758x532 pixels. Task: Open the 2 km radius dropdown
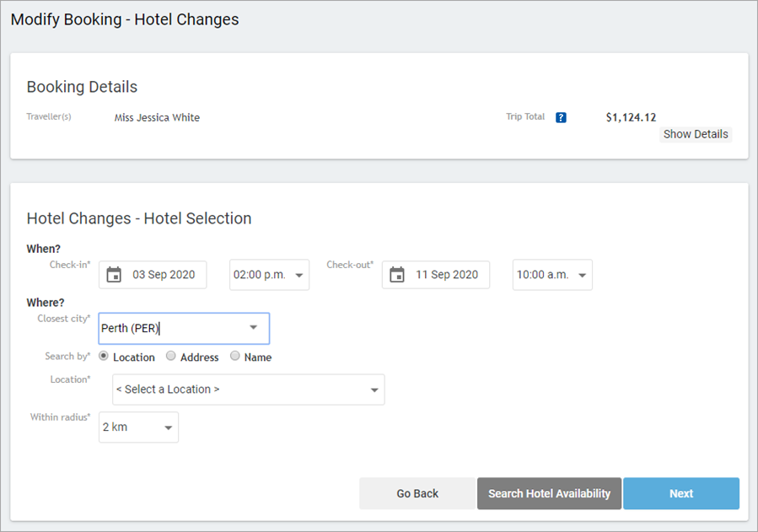[x=138, y=427]
